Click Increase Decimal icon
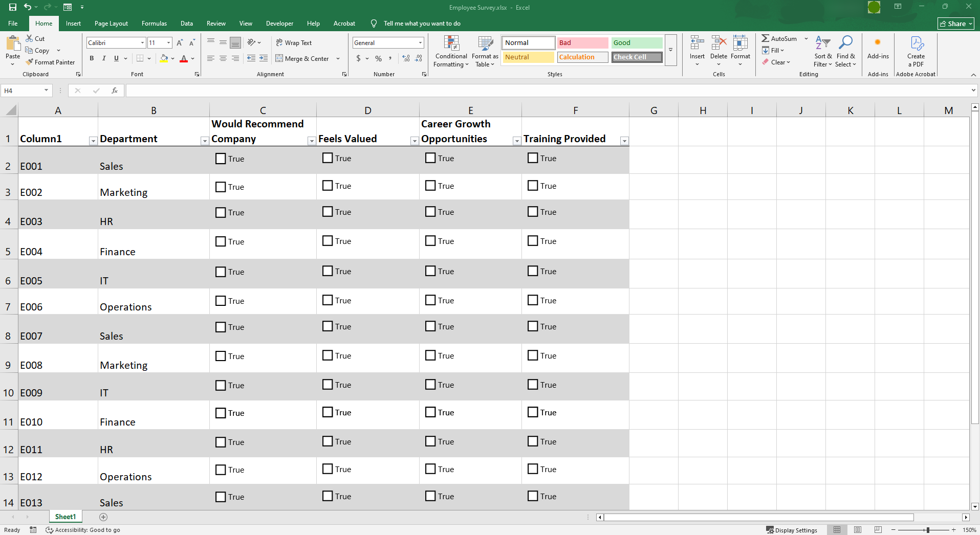 tap(406, 58)
